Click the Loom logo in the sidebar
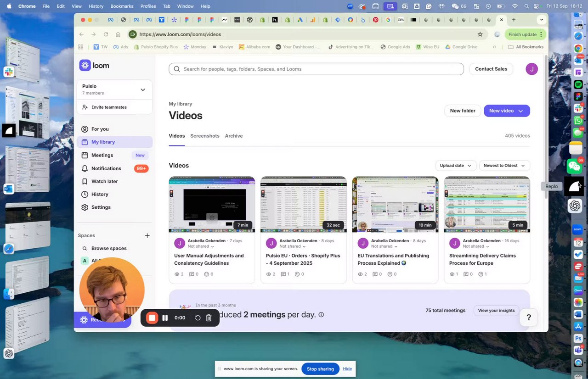 click(x=94, y=65)
